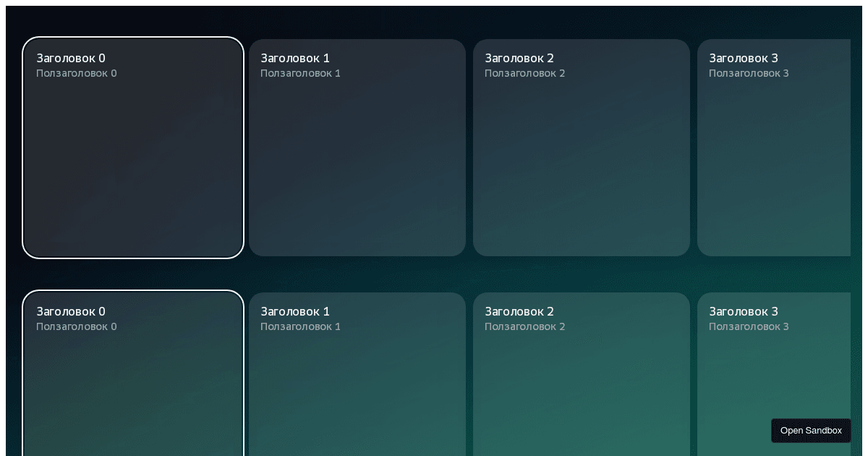The width and height of the screenshot is (868, 456).
Task: Click the title Заголовок 3 on the fourth card
Action: (743, 59)
